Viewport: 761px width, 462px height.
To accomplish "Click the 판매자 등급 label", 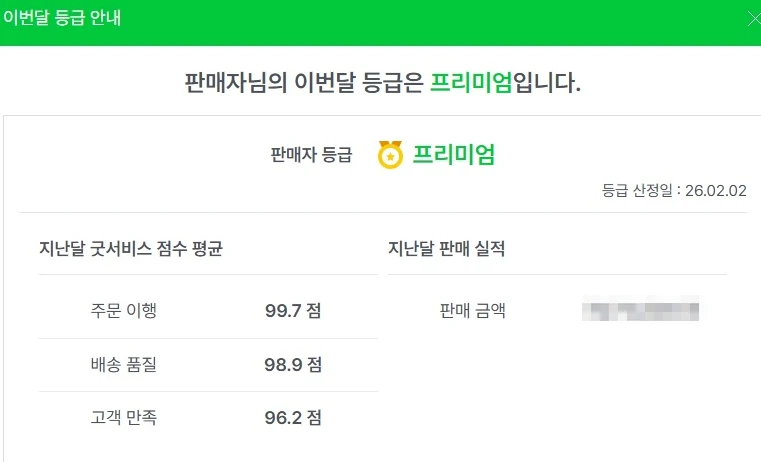I will pyautogui.click(x=311, y=155).
